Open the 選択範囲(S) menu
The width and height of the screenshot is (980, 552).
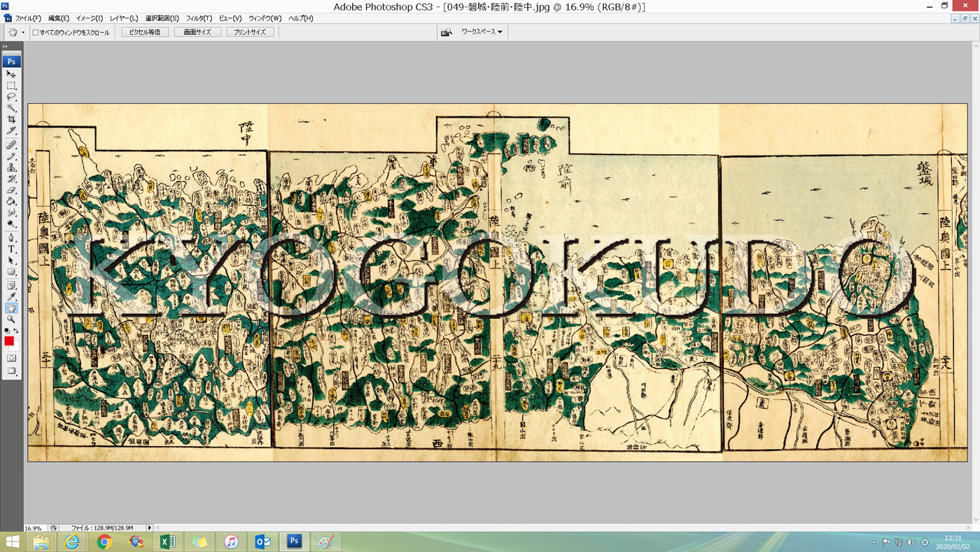tap(162, 18)
